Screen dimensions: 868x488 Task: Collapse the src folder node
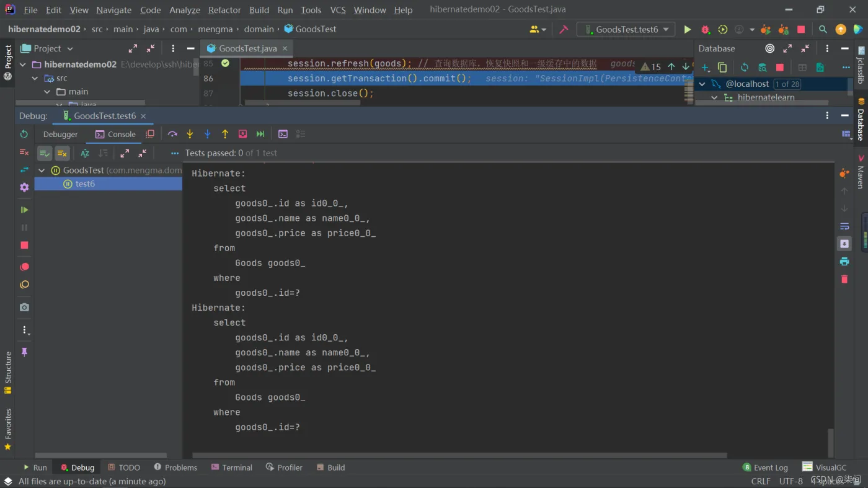click(35, 78)
